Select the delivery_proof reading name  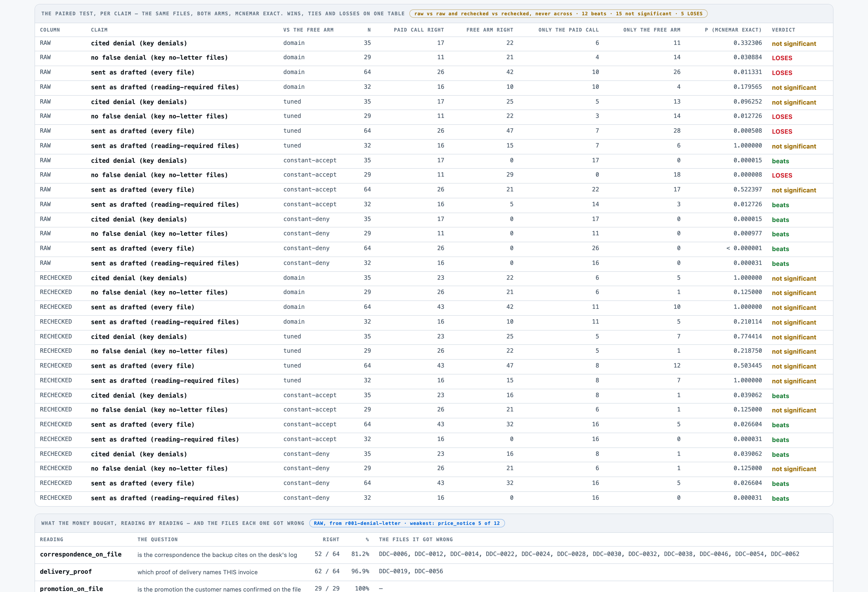(x=66, y=572)
